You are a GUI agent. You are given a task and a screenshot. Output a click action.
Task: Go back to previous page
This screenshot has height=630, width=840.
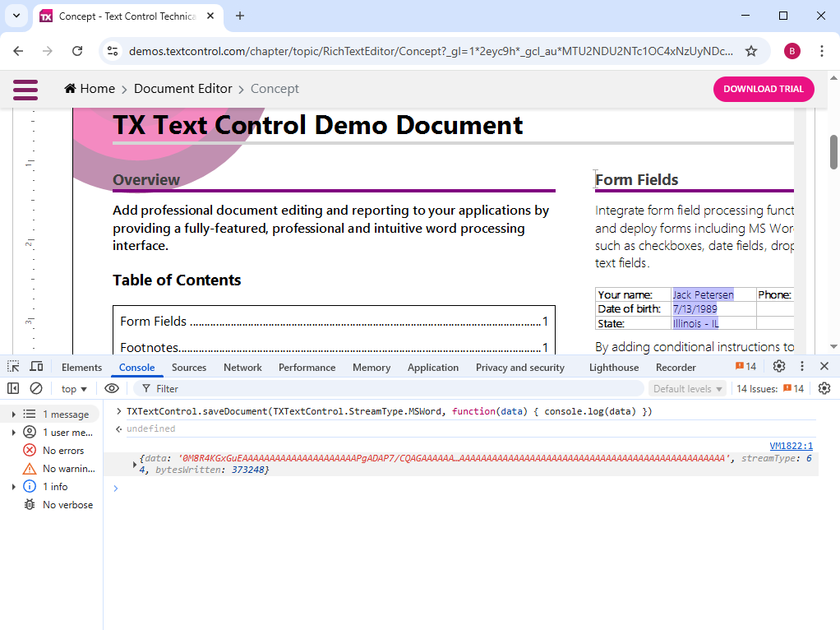pos(18,51)
